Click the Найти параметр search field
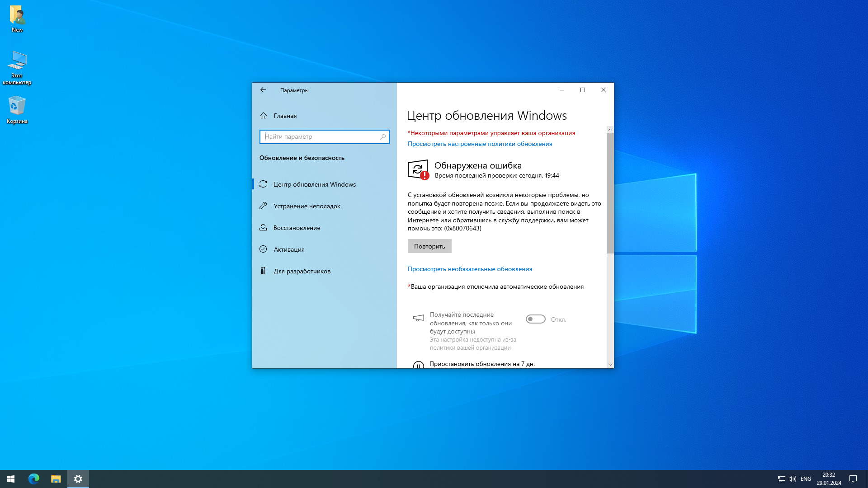The height and width of the screenshot is (488, 868). pos(320,136)
